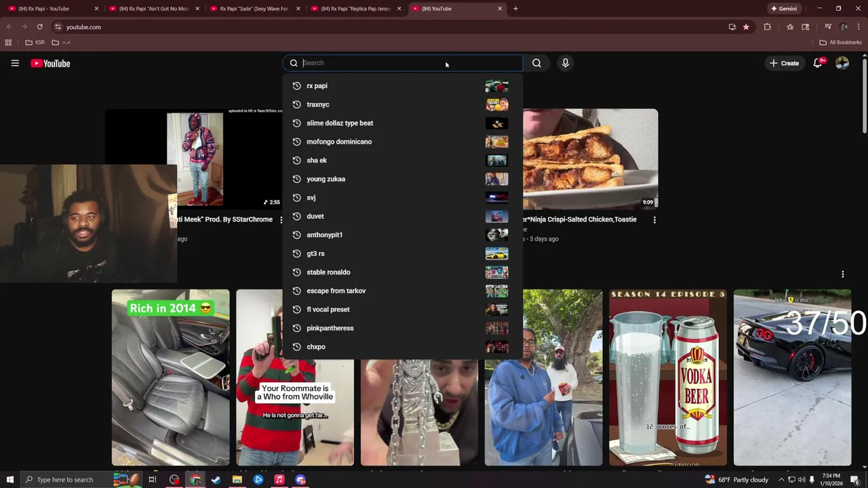Pick the "pinkpantheress" suggestion
This screenshot has width=868, height=488.
tap(403, 328)
